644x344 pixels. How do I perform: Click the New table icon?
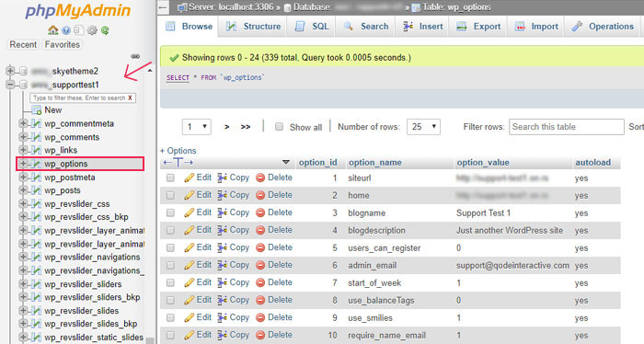click(36, 110)
